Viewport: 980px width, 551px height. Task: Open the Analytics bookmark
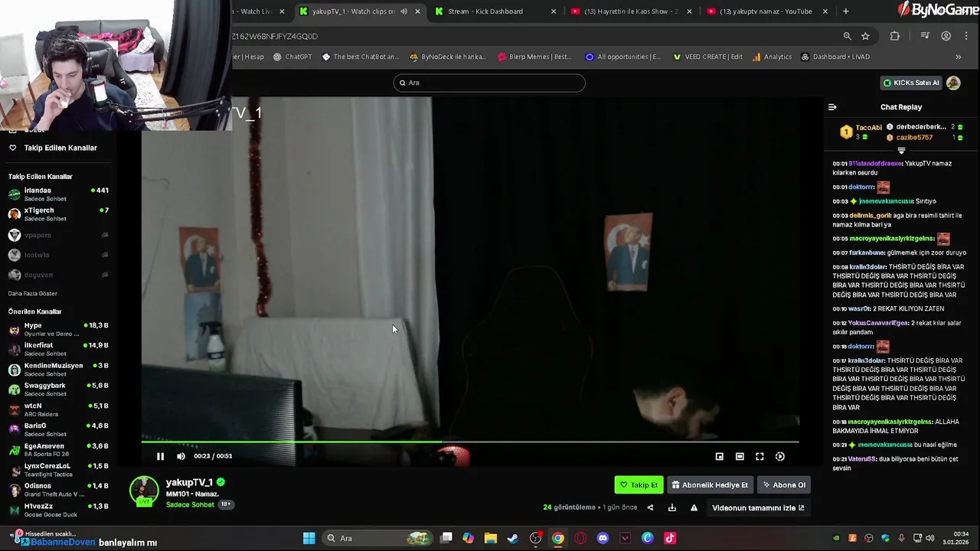(772, 57)
